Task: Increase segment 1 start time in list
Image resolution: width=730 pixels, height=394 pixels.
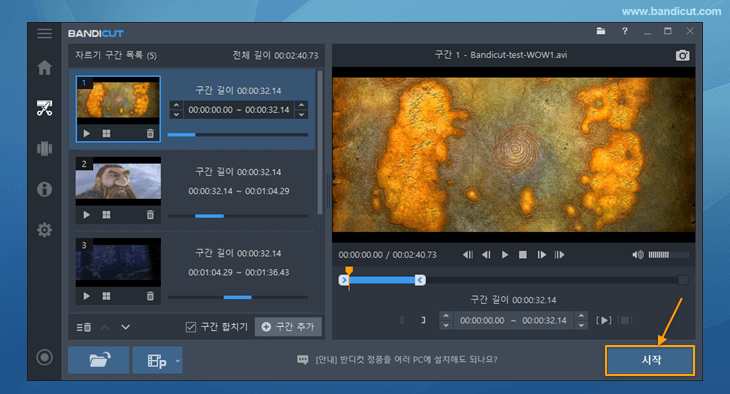Action: [x=176, y=105]
